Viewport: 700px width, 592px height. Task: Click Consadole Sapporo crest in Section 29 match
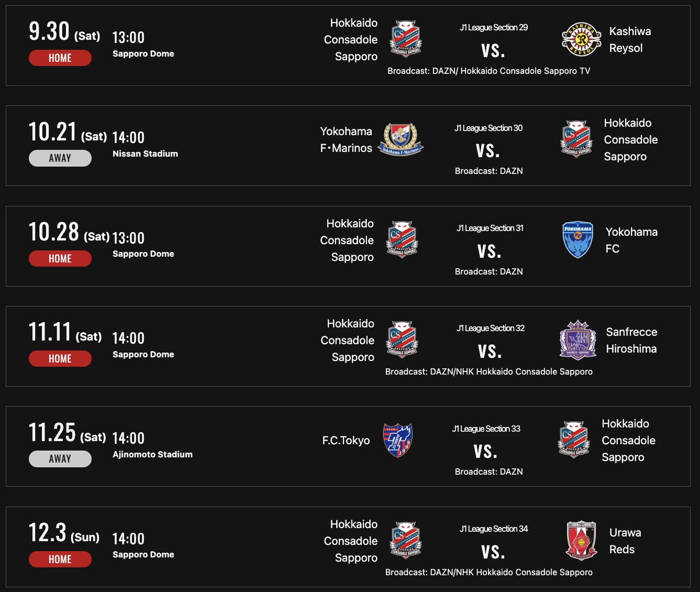pyautogui.click(x=406, y=39)
